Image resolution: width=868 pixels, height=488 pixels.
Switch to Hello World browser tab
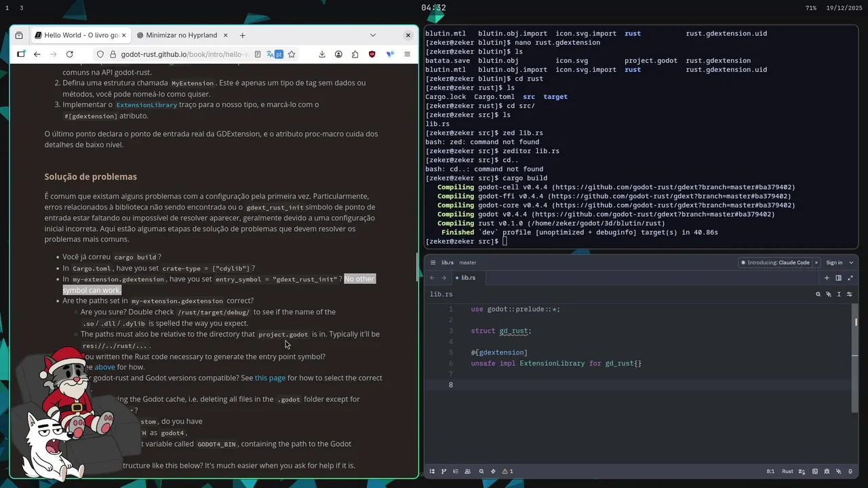[x=78, y=35]
